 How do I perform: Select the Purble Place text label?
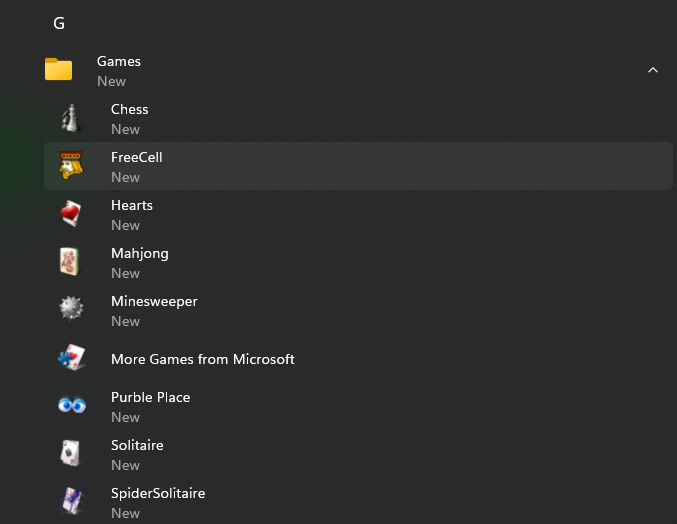pos(150,397)
